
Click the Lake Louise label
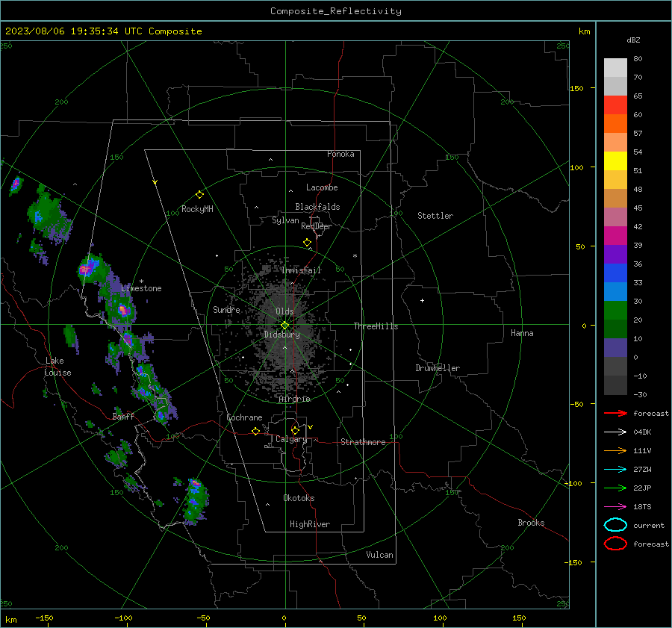coord(57,367)
